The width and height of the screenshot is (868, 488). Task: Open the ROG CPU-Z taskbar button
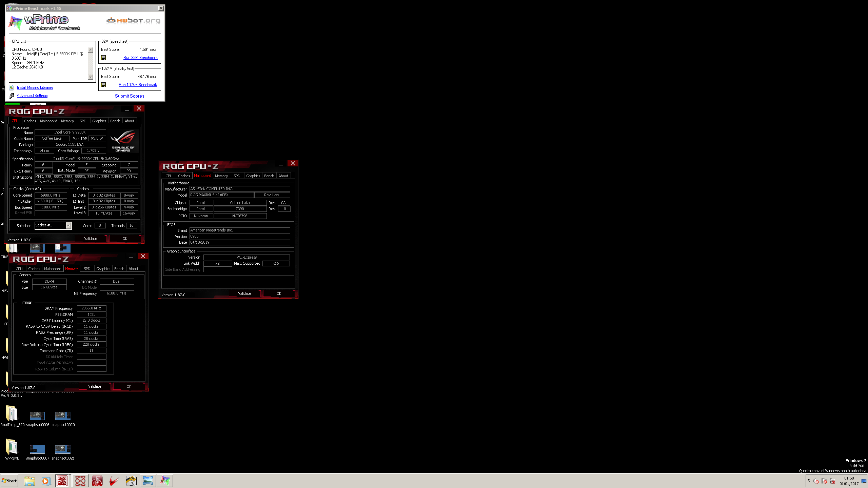tap(62, 481)
